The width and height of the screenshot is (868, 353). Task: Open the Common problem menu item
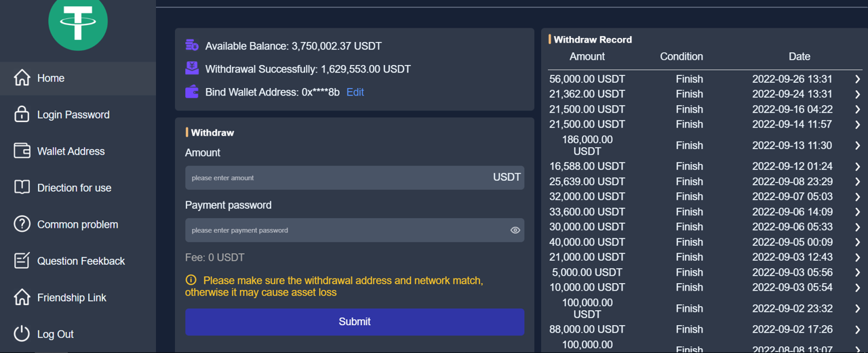77,224
